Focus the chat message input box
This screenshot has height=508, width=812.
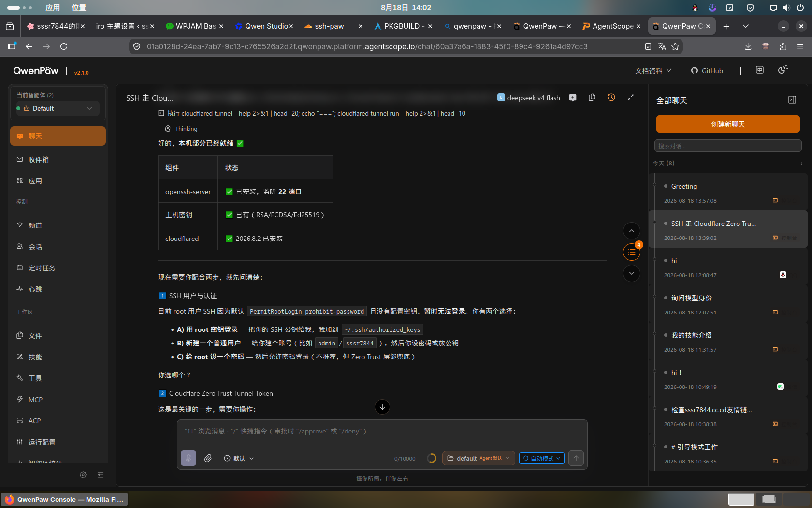pyautogui.click(x=382, y=431)
